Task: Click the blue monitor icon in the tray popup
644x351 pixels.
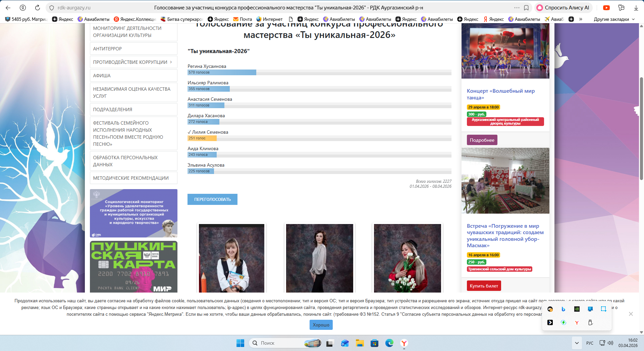Action: (590, 309)
